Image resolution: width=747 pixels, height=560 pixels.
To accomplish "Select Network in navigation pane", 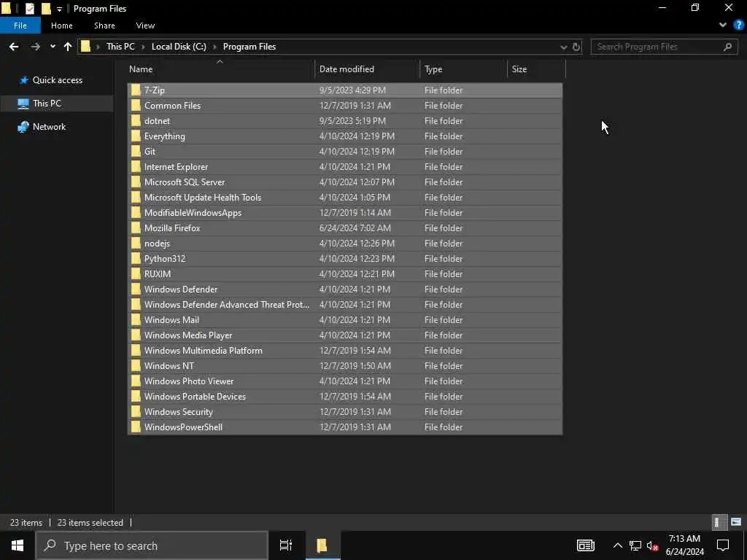I will (49, 127).
